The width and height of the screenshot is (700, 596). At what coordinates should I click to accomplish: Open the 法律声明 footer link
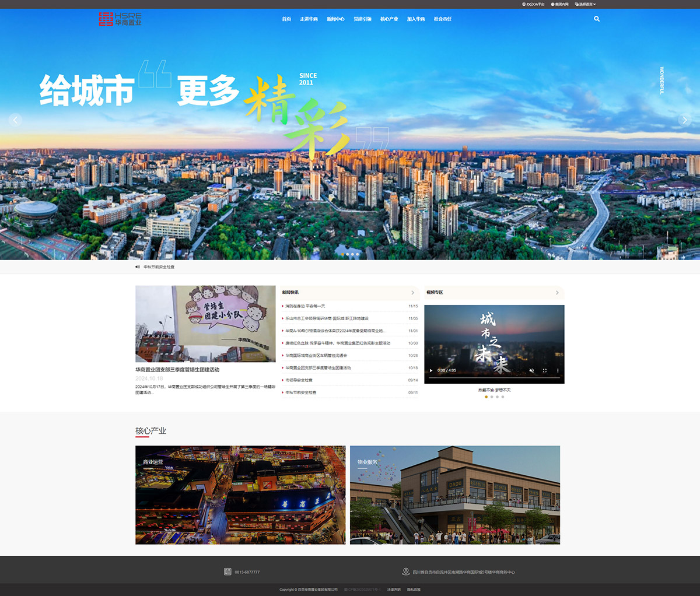click(x=394, y=590)
